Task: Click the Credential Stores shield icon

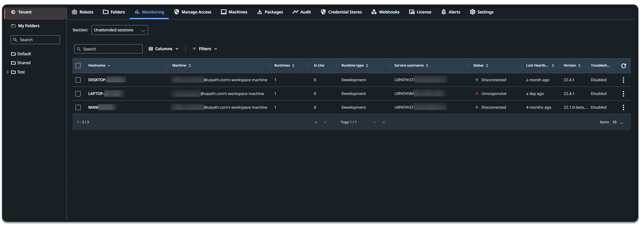Action: [323, 12]
